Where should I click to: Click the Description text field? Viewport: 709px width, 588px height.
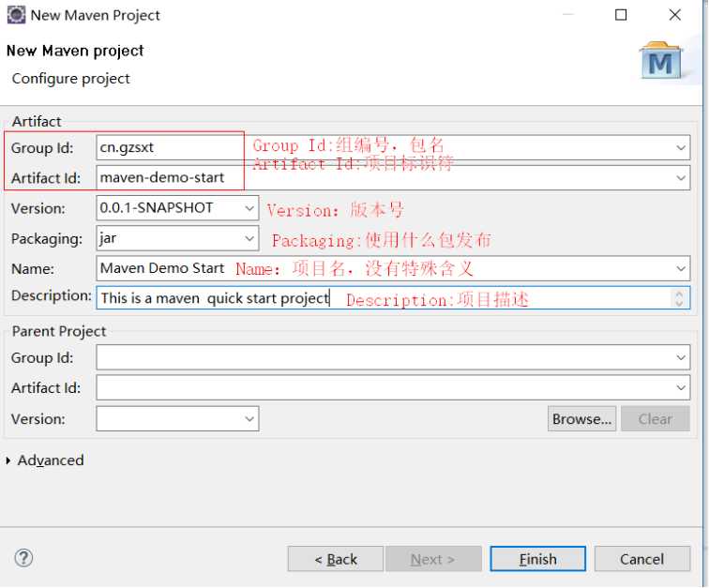point(393,297)
